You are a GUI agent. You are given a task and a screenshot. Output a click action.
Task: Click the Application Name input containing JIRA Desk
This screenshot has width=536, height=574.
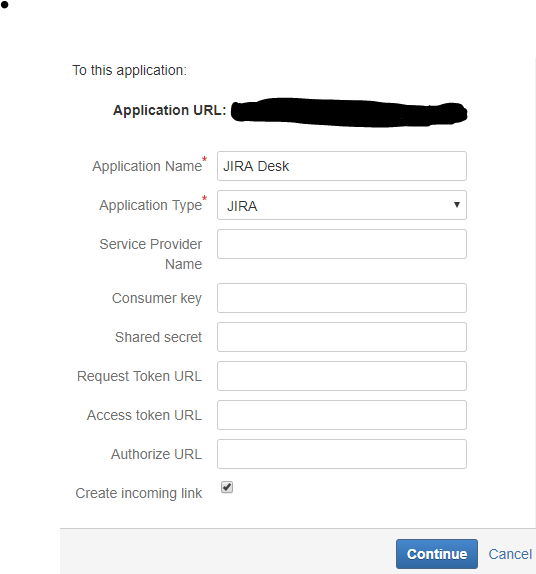coord(342,166)
